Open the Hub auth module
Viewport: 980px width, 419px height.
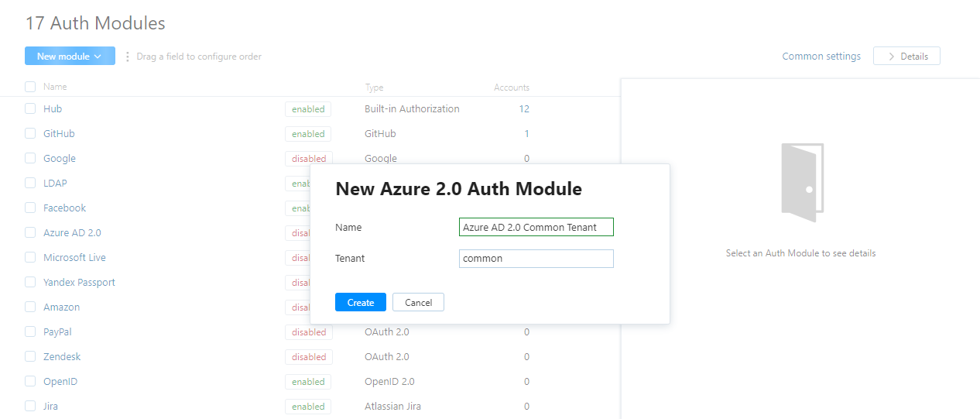click(53, 109)
